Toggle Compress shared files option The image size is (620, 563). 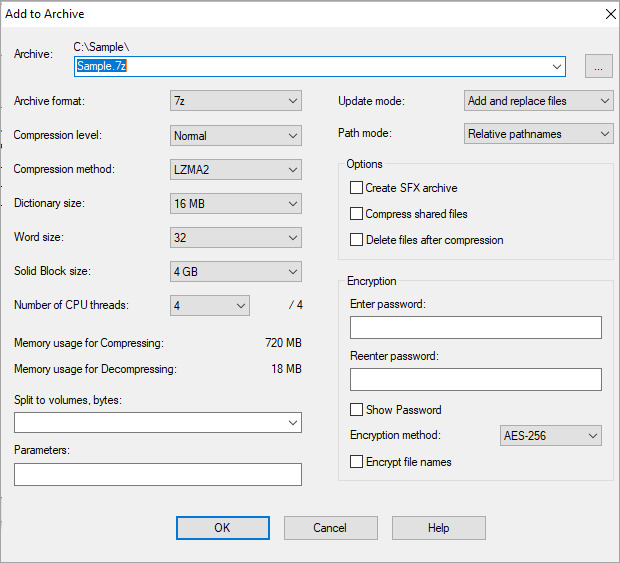pyautogui.click(x=356, y=214)
